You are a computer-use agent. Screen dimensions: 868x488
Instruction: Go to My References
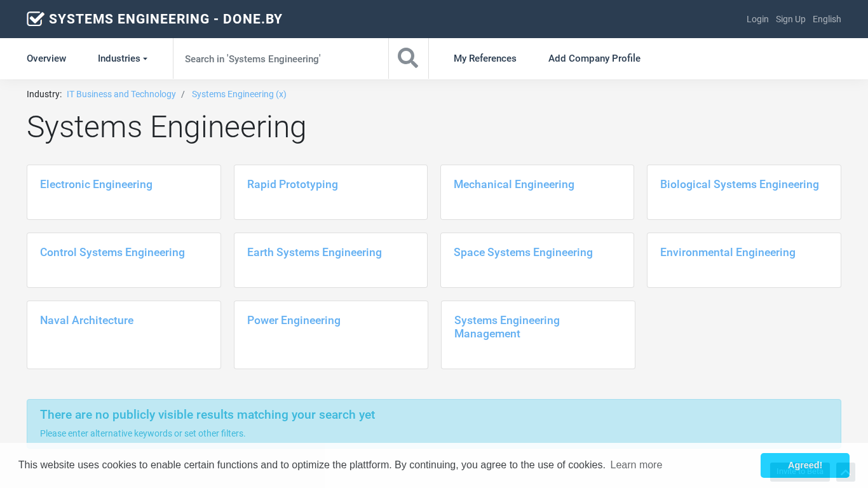(485, 58)
